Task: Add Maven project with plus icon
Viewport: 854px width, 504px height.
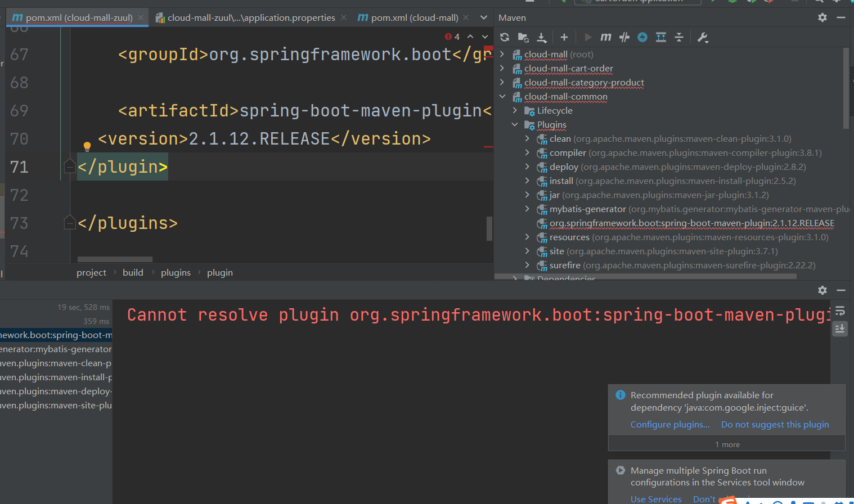Action: (x=564, y=37)
